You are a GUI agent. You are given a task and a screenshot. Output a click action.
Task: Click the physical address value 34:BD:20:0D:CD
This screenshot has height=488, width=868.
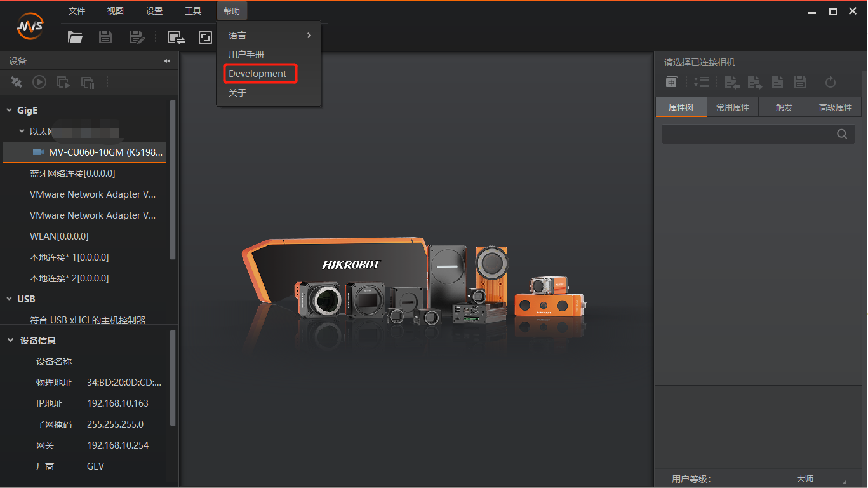124,383
